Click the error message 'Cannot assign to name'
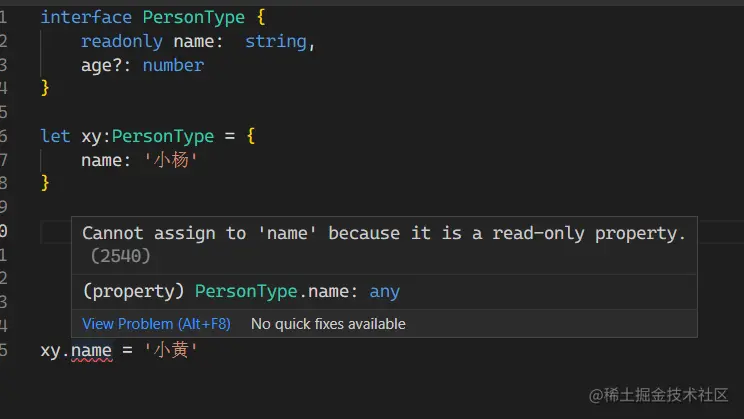This screenshot has height=419, width=744. pyautogui.click(x=384, y=233)
